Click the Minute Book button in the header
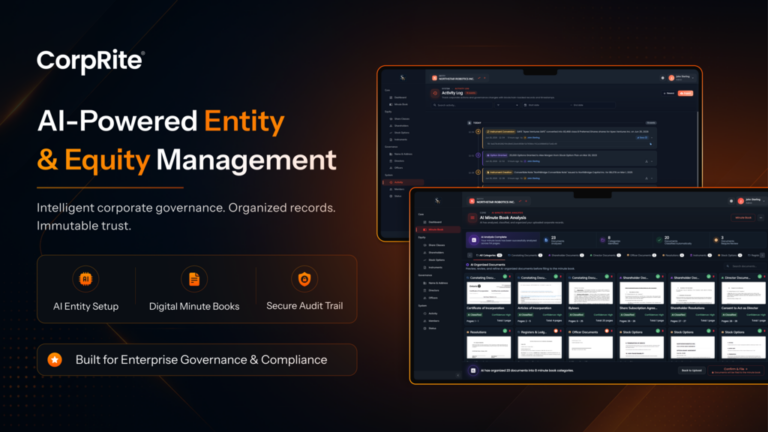The width and height of the screenshot is (768, 432). [743, 217]
